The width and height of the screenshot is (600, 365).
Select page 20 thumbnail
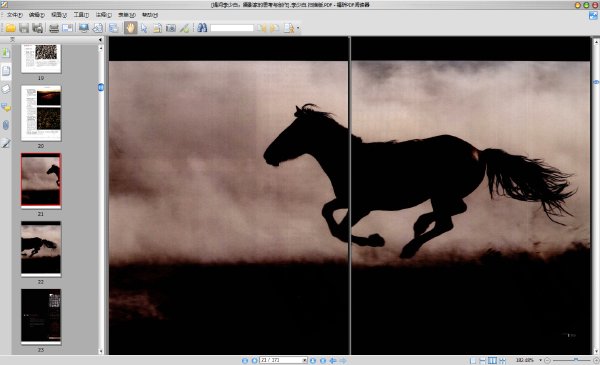point(41,113)
